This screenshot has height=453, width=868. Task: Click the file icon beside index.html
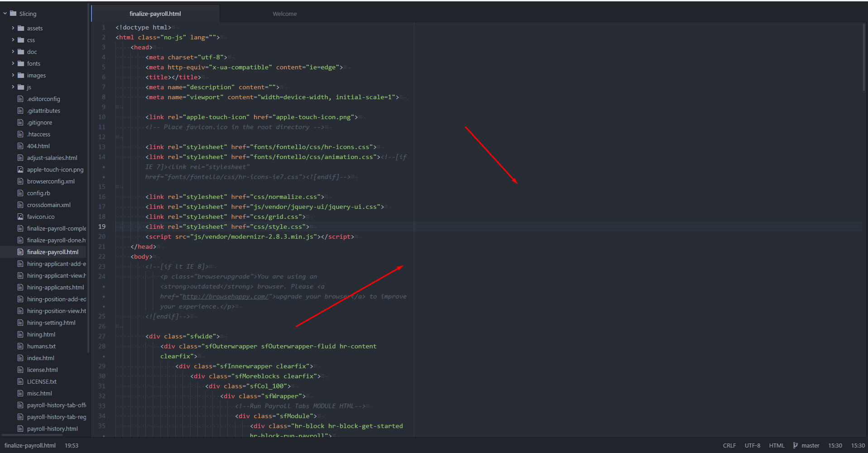point(20,358)
